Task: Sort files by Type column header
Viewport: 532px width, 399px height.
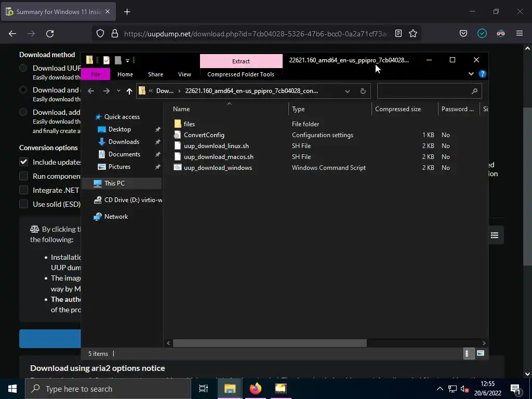Action: (x=330, y=109)
